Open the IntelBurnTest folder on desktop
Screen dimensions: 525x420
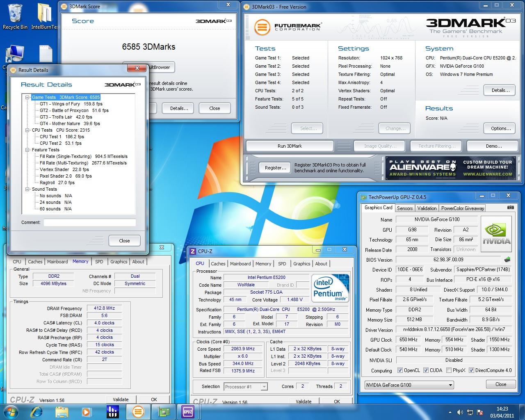click(x=44, y=16)
